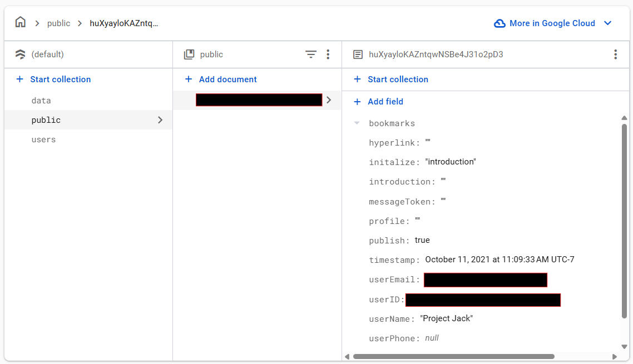
Task: Click Add field in document panel
Action: click(x=378, y=102)
